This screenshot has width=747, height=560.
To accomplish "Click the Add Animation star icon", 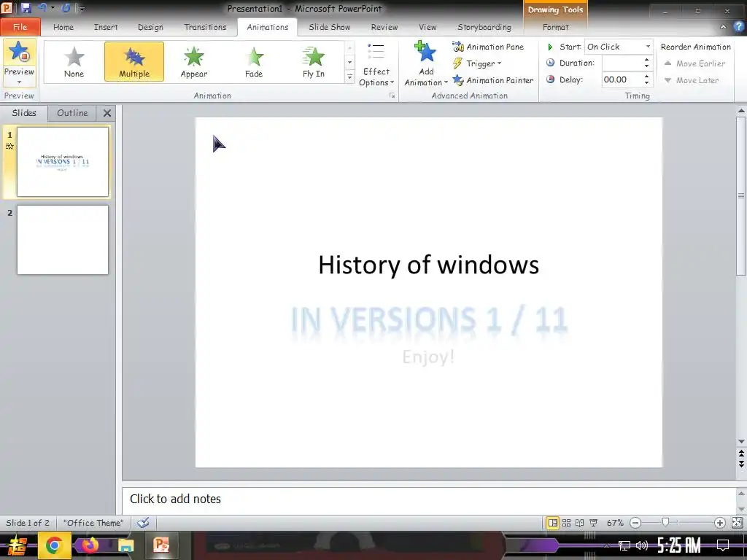I will click(425, 52).
